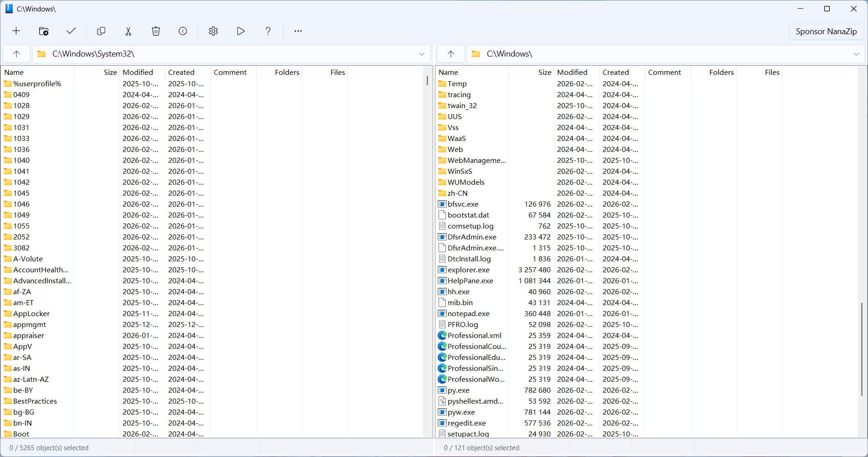Click the ellipsis icon for more commands
Viewport: 868px width, 457px height.
pos(298,31)
